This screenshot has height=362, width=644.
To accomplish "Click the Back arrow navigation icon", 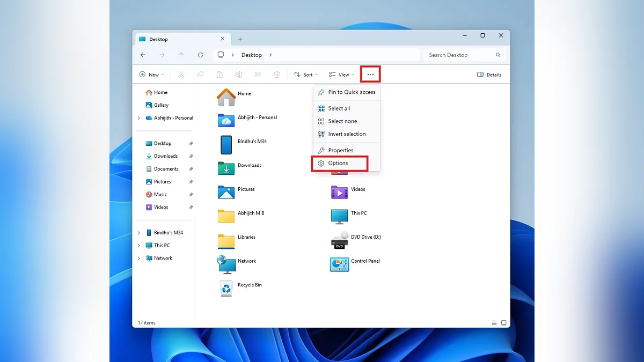I will (x=143, y=55).
